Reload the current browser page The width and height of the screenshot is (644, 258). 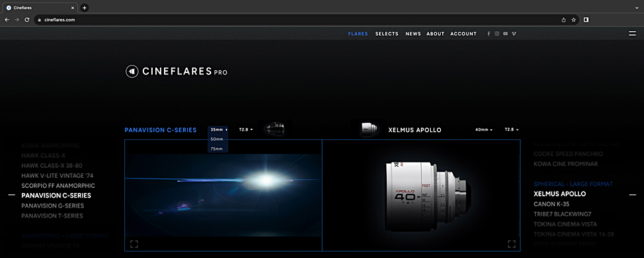pos(27,20)
